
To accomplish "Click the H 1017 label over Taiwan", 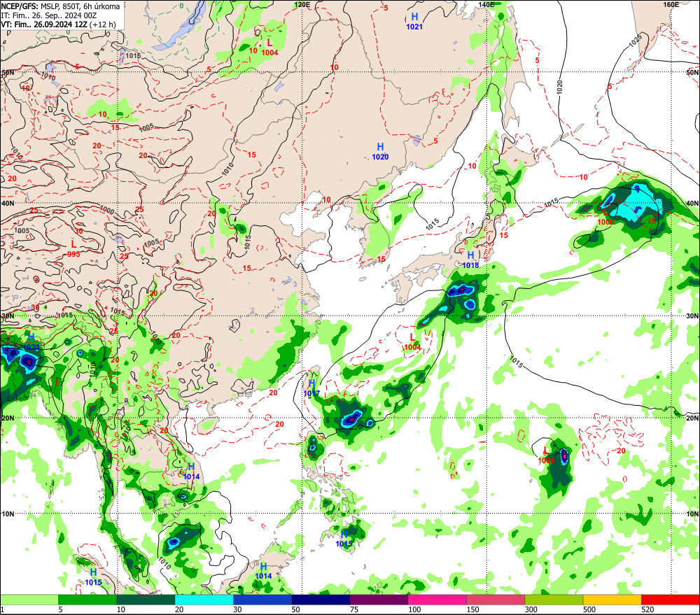I will 311,388.
